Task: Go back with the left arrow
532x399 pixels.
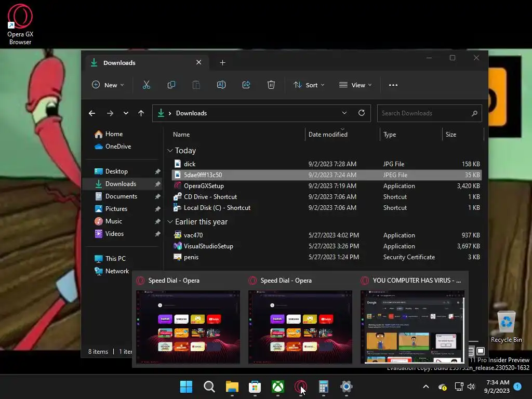Action: click(x=92, y=113)
